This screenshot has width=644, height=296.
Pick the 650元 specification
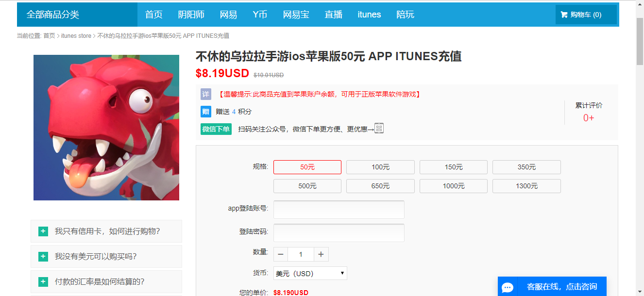tap(380, 186)
